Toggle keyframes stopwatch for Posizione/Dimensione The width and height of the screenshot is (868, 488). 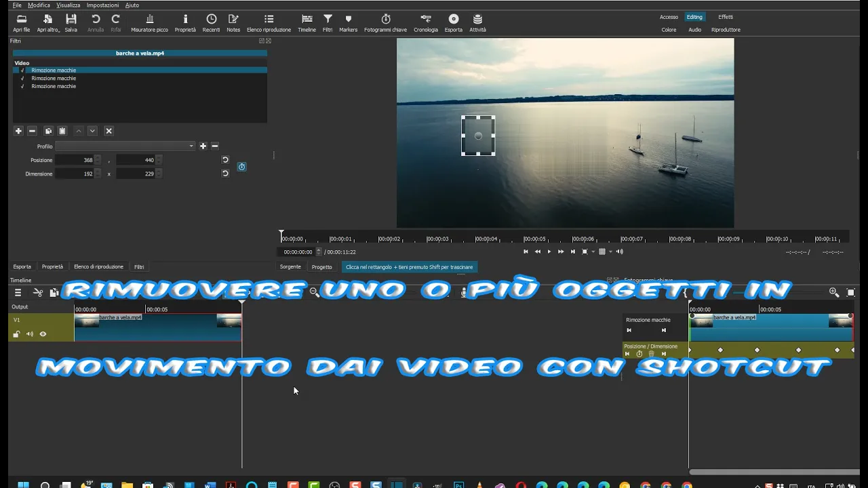pos(241,167)
